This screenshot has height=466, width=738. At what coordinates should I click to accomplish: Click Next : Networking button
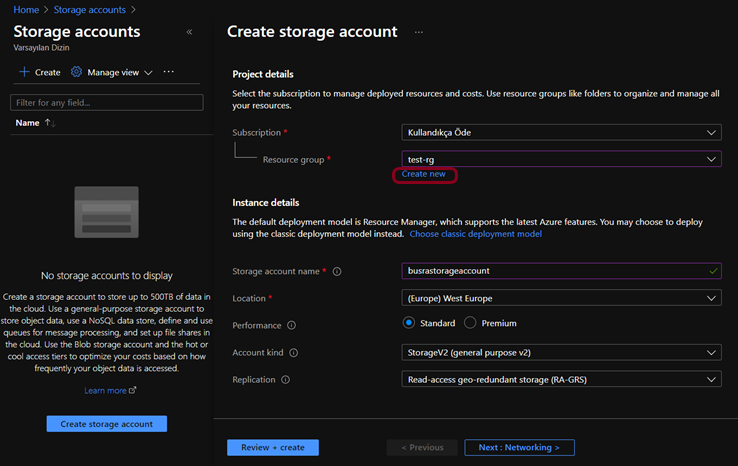(x=519, y=447)
